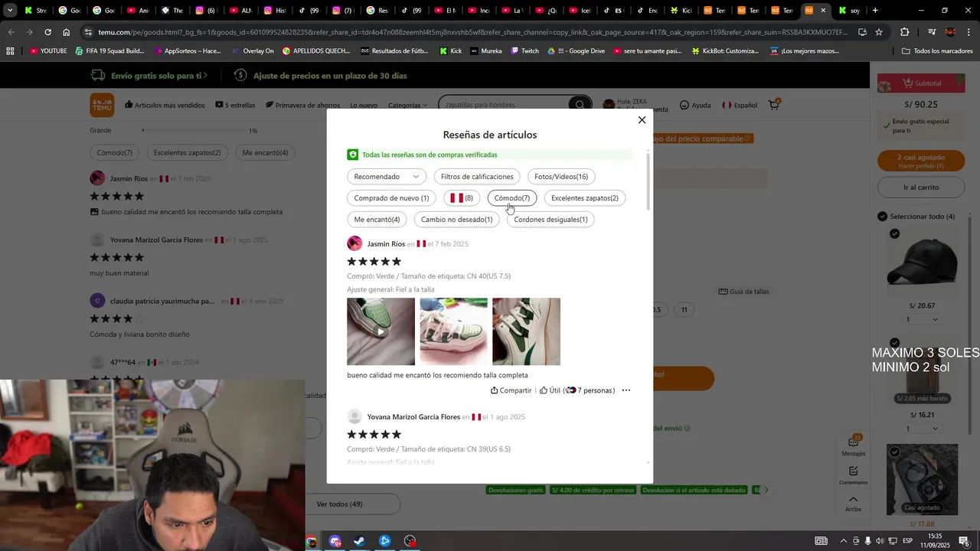Open the tab search dropdown arrow

coord(10,11)
